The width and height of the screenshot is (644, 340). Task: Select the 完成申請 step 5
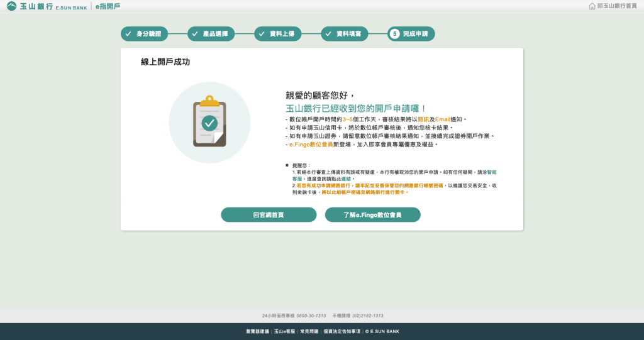(x=411, y=34)
